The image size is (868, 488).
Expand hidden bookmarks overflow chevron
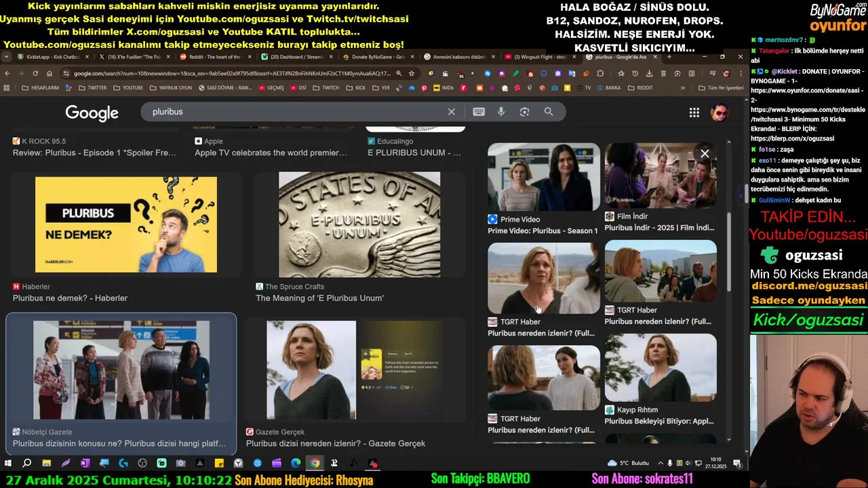[683, 88]
